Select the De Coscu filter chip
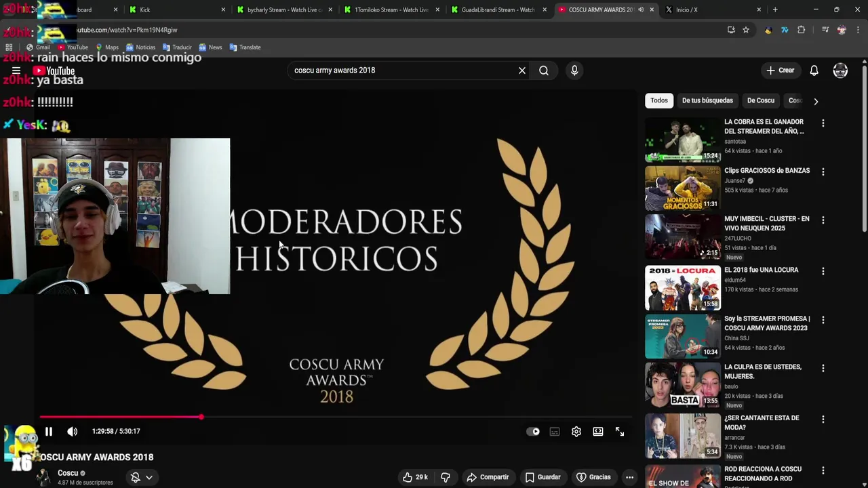 (x=761, y=100)
